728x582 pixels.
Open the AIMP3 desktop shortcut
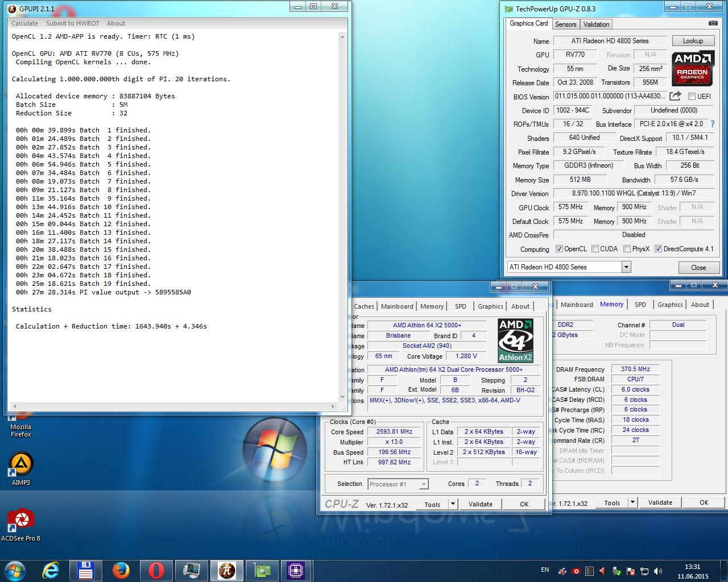pyautogui.click(x=20, y=469)
